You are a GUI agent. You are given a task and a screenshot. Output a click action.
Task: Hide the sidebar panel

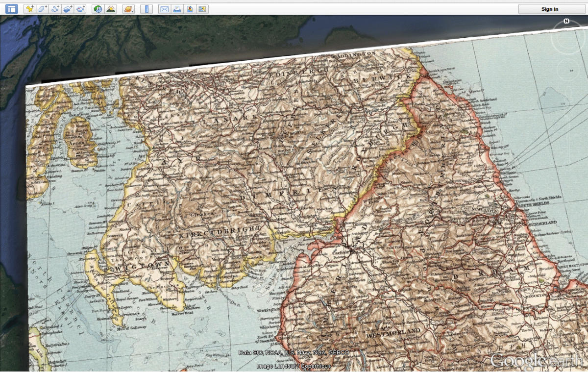pos(11,9)
